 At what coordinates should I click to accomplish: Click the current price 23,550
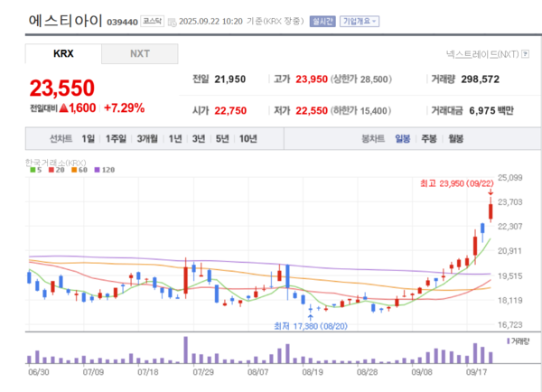[61, 88]
